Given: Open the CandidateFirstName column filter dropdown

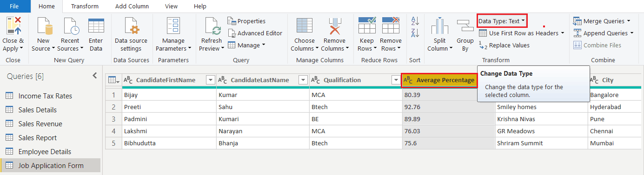Looking at the screenshot, I should pyautogui.click(x=210, y=80).
